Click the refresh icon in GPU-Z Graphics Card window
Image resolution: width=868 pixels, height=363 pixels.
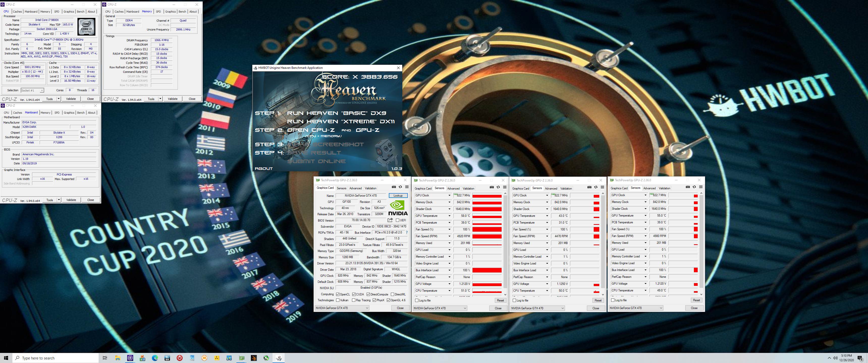tap(400, 187)
